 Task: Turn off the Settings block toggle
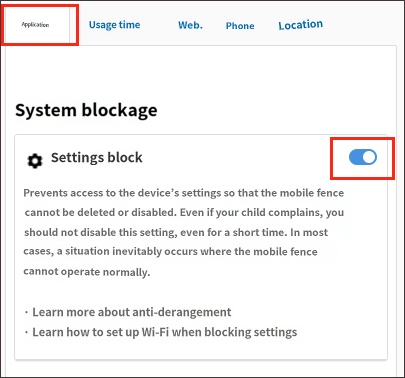[x=363, y=157]
